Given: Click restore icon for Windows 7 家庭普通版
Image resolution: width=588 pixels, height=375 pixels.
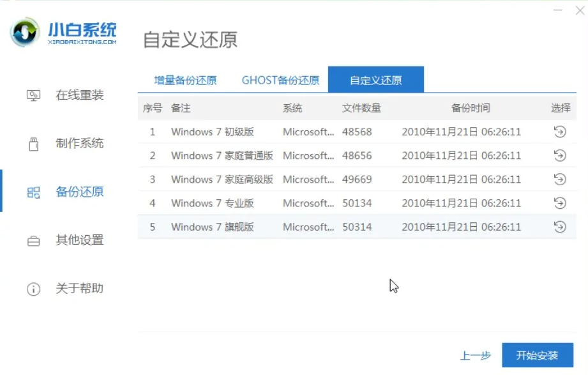Looking at the screenshot, I should [x=559, y=156].
